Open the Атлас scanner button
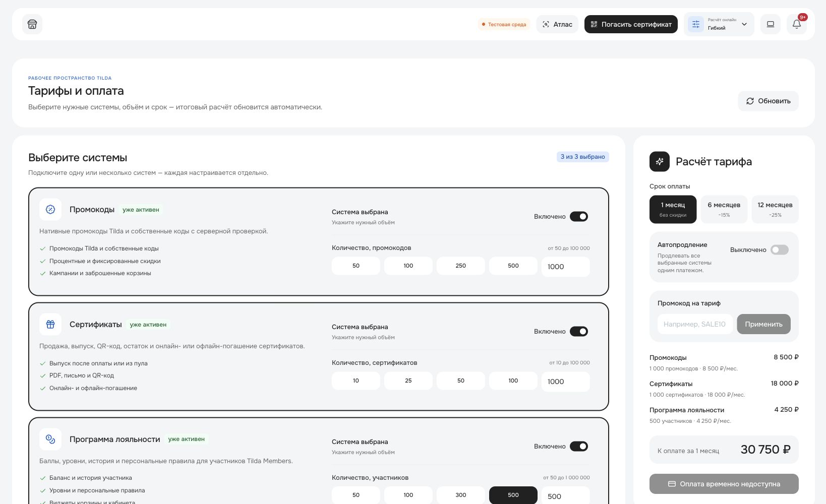Viewport: 826px width, 504px height. click(x=557, y=24)
